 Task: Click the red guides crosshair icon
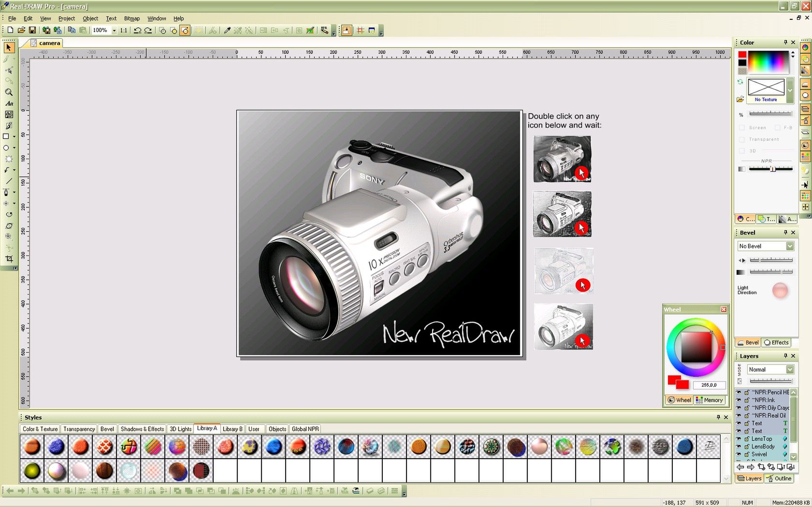(x=360, y=30)
